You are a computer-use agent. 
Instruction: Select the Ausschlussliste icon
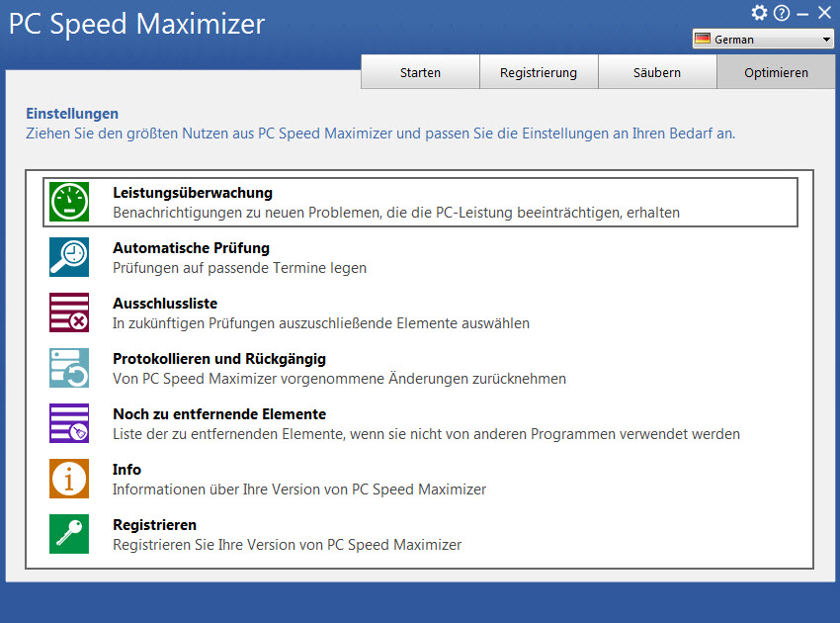click(69, 312)
